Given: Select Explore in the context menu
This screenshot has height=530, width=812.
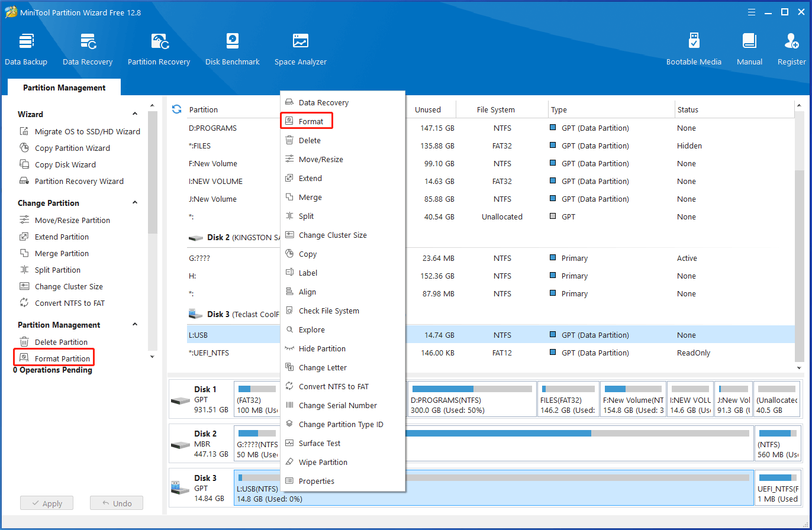Looking at the screenshot, I should [x=343, y=329].
